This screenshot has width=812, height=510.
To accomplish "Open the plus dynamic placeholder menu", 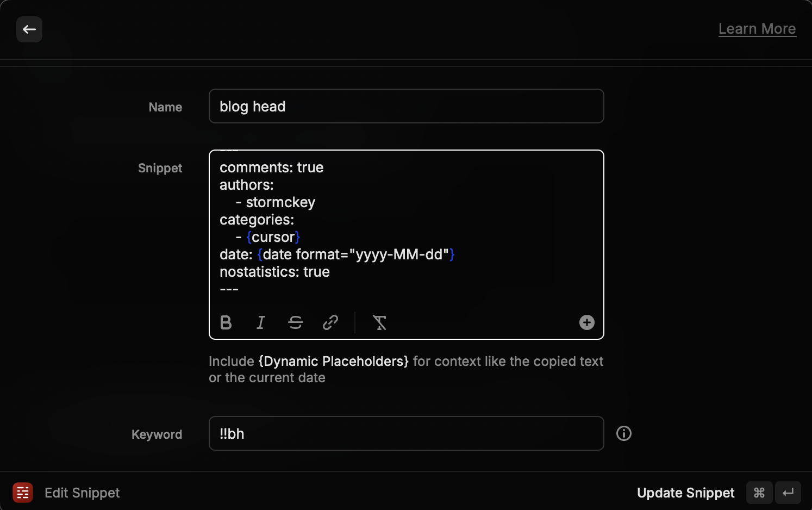I will [x=586, y=322].
